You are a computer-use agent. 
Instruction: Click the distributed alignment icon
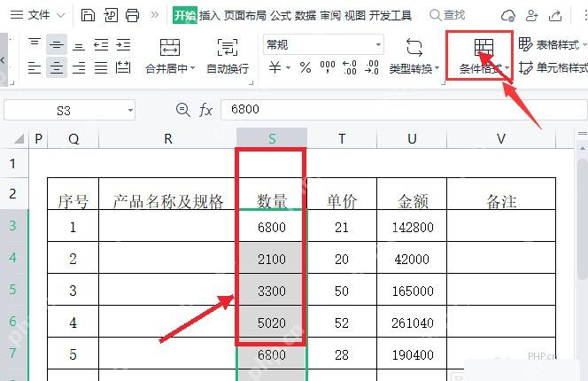point(123,68)
